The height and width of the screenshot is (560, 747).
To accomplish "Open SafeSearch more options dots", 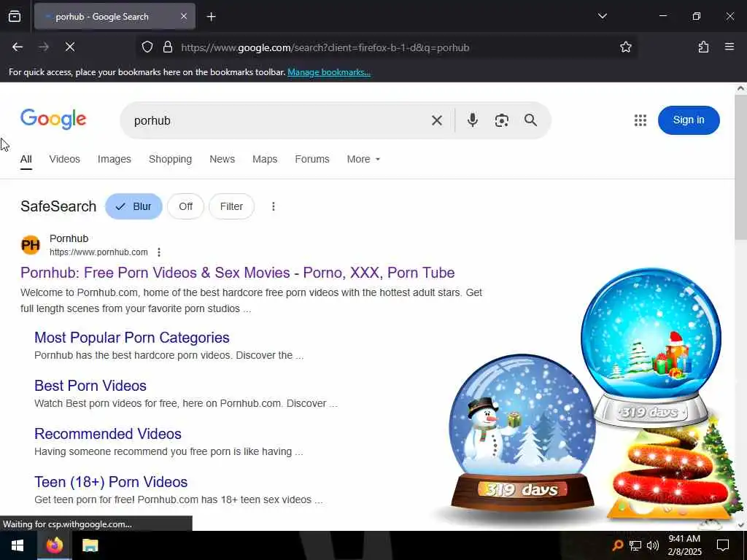I will 273,206.
